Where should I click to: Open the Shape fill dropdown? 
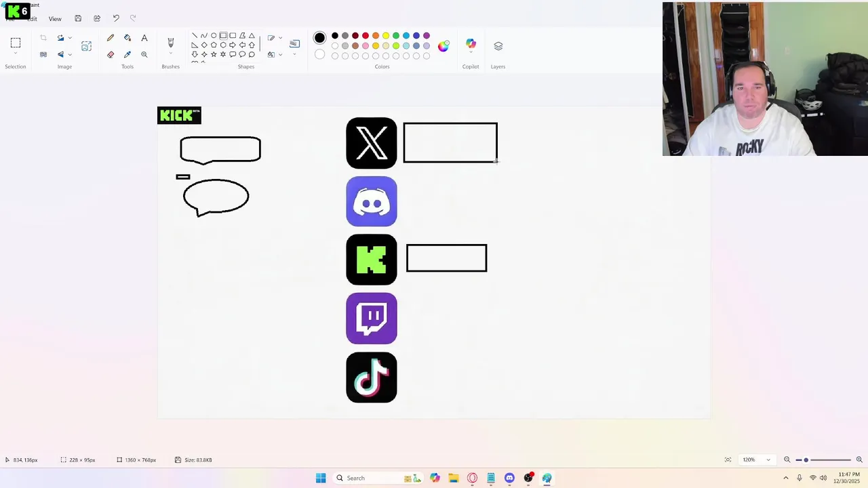280,54
